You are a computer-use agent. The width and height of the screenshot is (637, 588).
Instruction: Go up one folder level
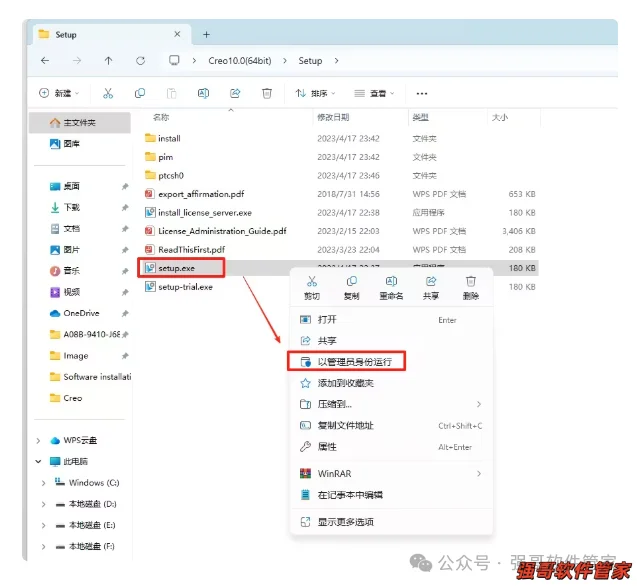coord(108,61)
